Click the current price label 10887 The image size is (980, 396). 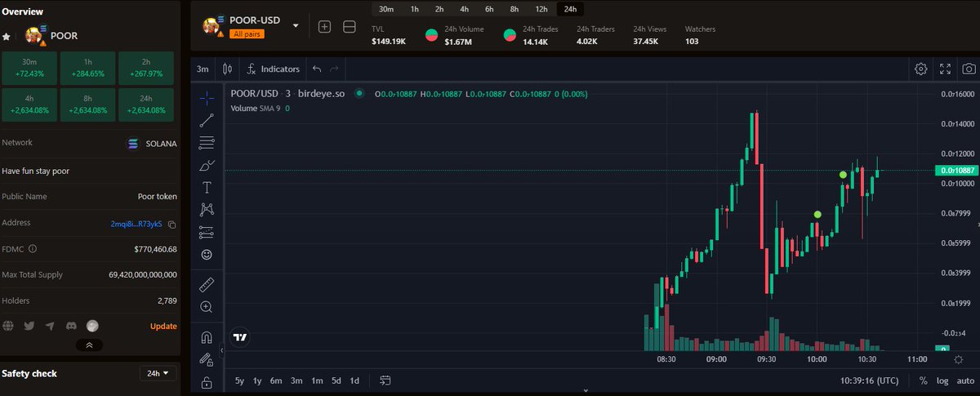coord(955,170)
